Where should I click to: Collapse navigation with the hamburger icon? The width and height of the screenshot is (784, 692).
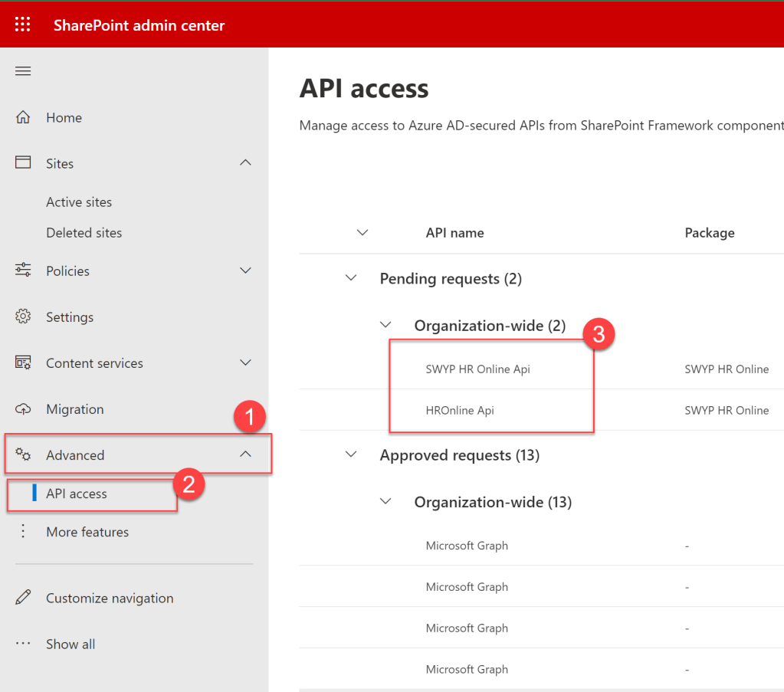[x=23, y=71]
